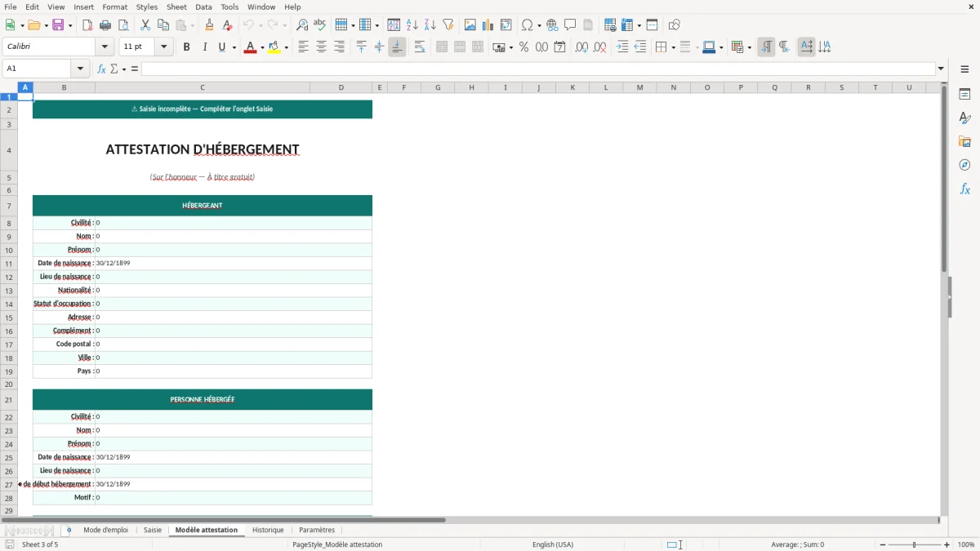Open the background color dropdown arrow
This screenshot has width=980, height=551.
pos(286,47)
